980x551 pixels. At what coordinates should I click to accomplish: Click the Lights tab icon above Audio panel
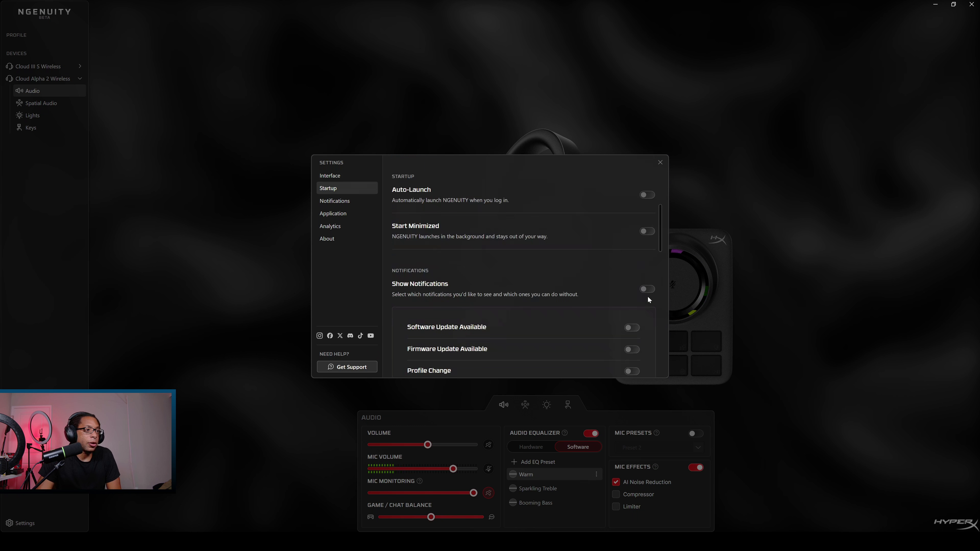point(546,405)
